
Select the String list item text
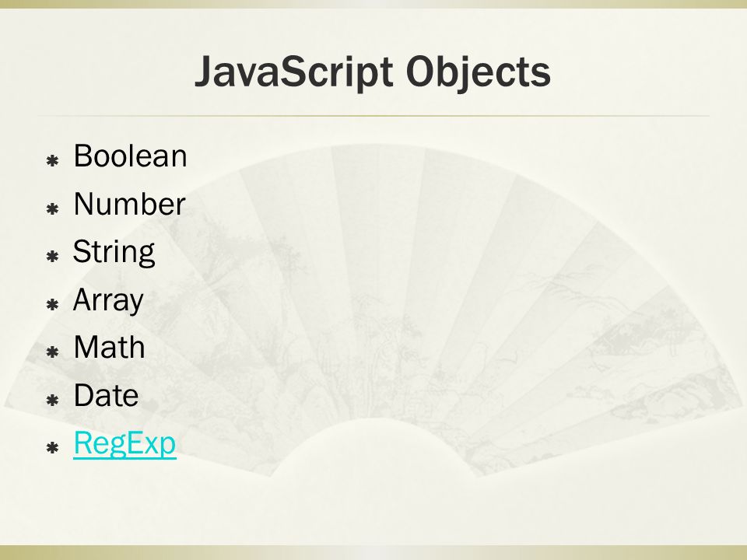coord(114,252)
